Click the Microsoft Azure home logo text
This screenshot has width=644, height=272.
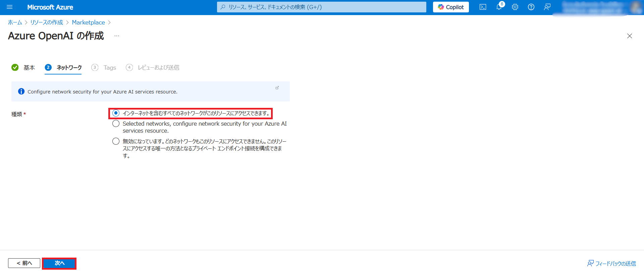click(x=50, y=7)
